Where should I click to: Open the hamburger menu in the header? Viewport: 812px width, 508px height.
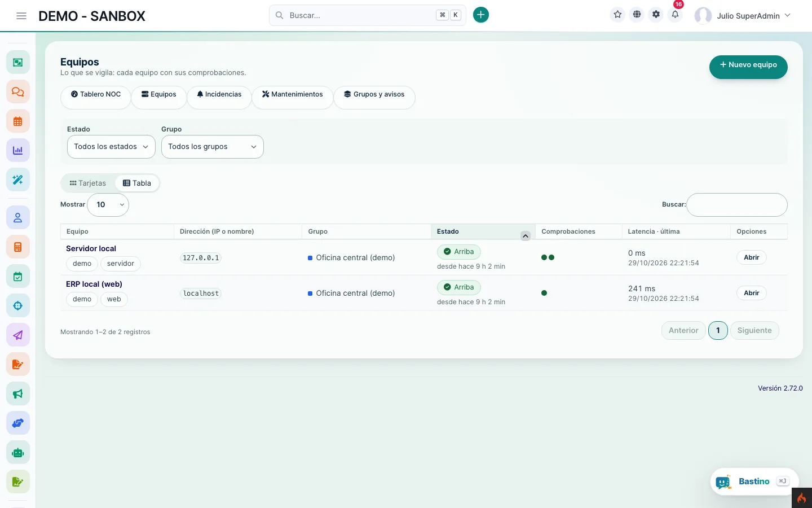click(x=21, y=16)
